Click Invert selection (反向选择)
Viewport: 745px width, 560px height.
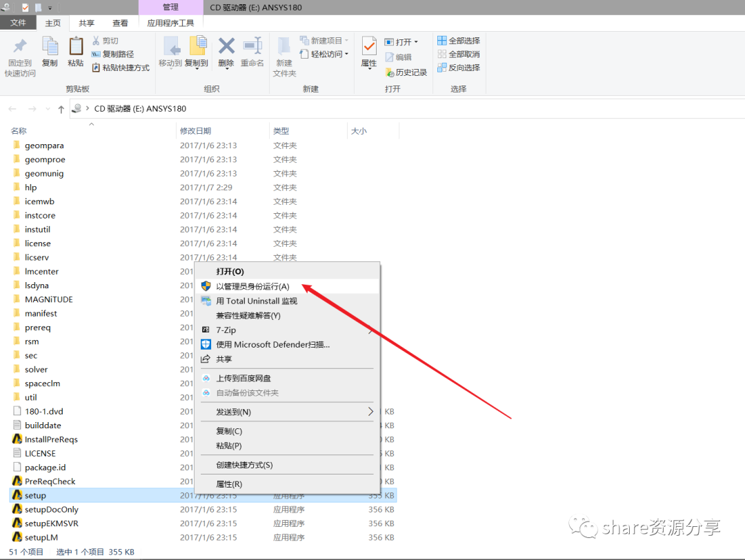(459, 68)
